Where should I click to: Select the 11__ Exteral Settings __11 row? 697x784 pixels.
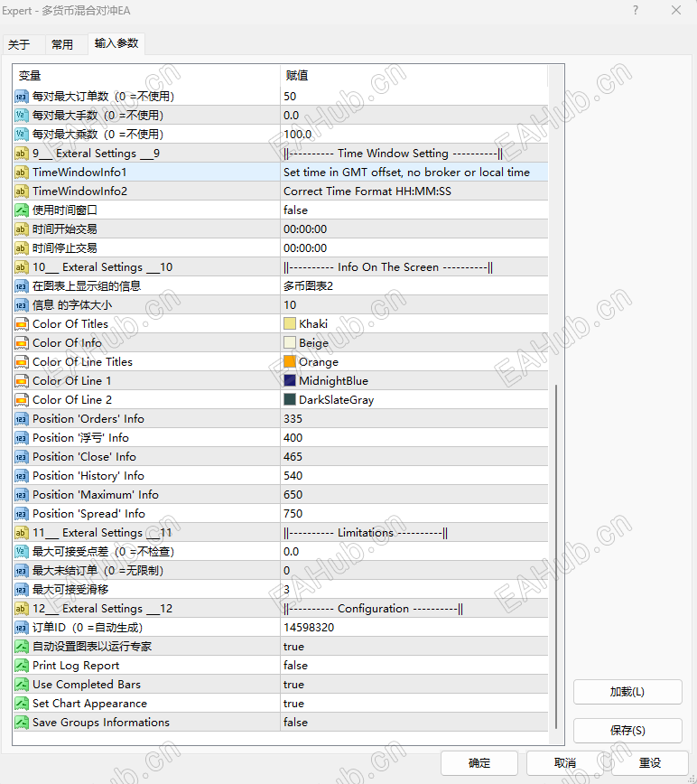click(281, 533)
